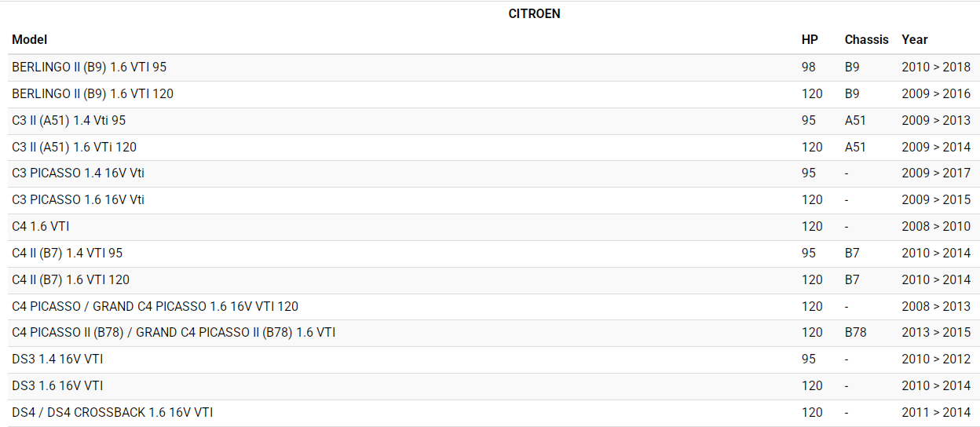Select C3 PICASSO 1.4 16V Vti row

79,173
